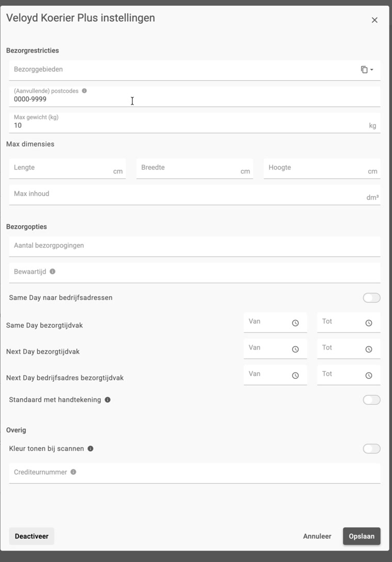Focus the Bezorggebieden field

click(195, 70)
